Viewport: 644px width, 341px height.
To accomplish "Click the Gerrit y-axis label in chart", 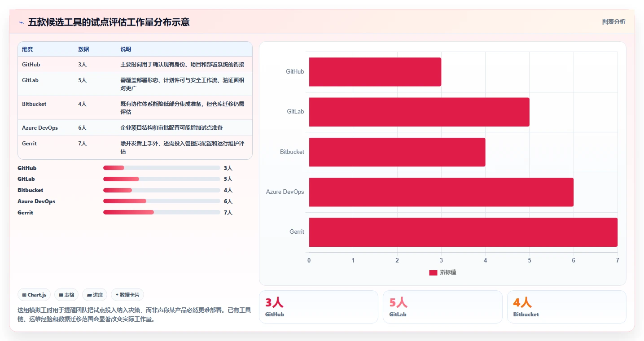I will pos(297,232).
